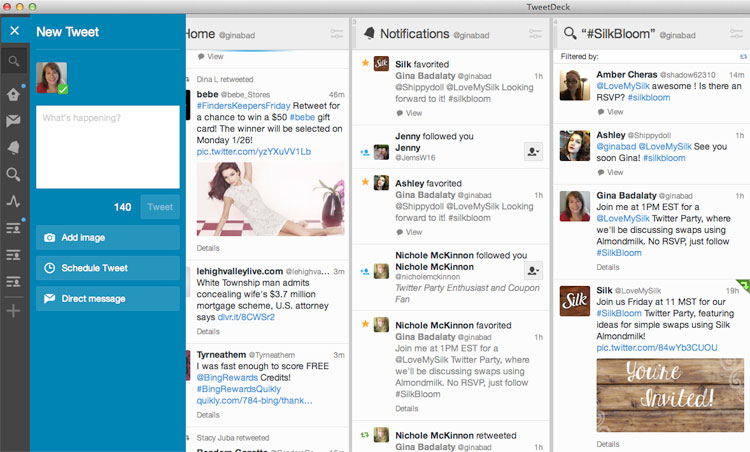750x452 pixels.
Task: Click retweet icon beside Nichole McKinnon retweeted
Action: [x=365, y=435]
